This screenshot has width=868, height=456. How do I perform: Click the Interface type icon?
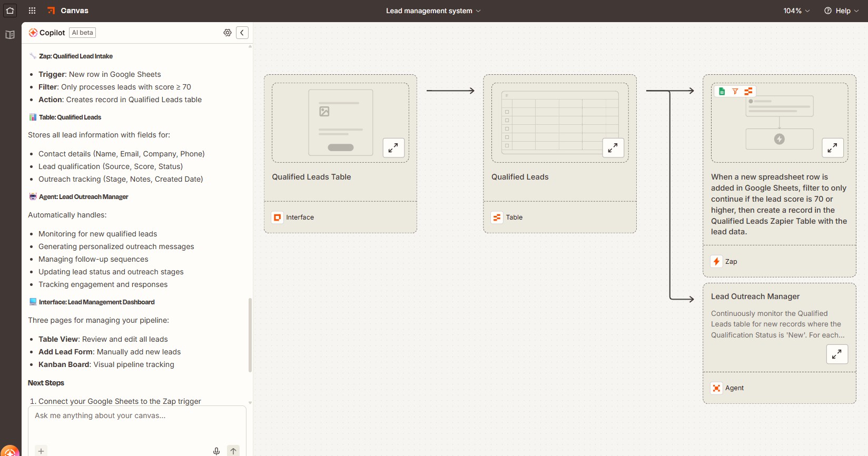(x=278, y=217)
